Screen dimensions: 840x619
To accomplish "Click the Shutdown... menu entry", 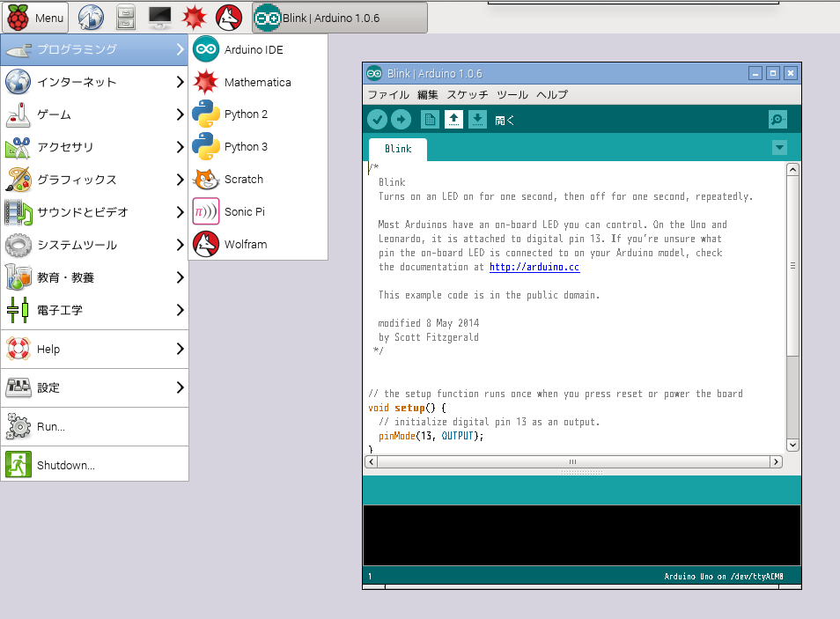I will (x=94, y=465).
